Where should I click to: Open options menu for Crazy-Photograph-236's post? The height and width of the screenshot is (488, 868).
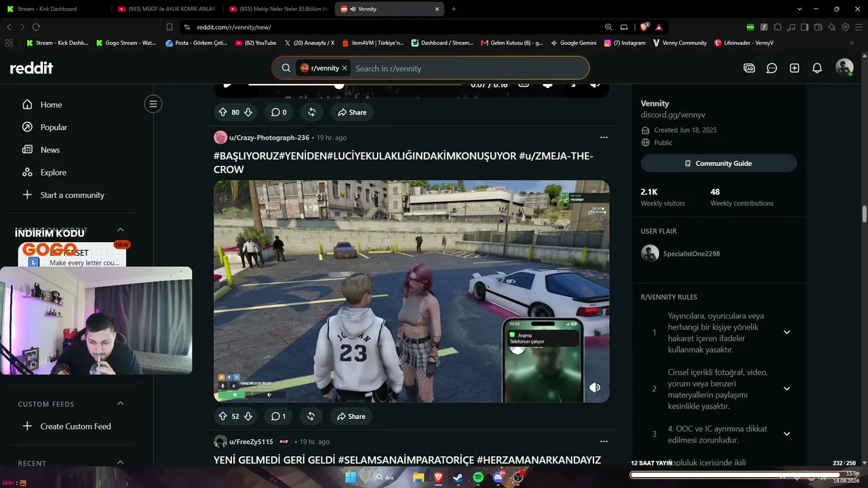click(x=604, y=138)
